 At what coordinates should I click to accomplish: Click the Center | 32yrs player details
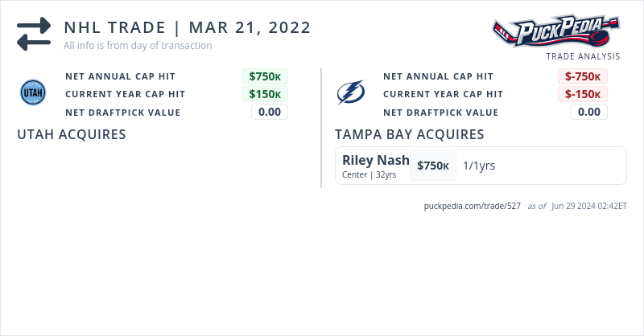tap(369, 174)
